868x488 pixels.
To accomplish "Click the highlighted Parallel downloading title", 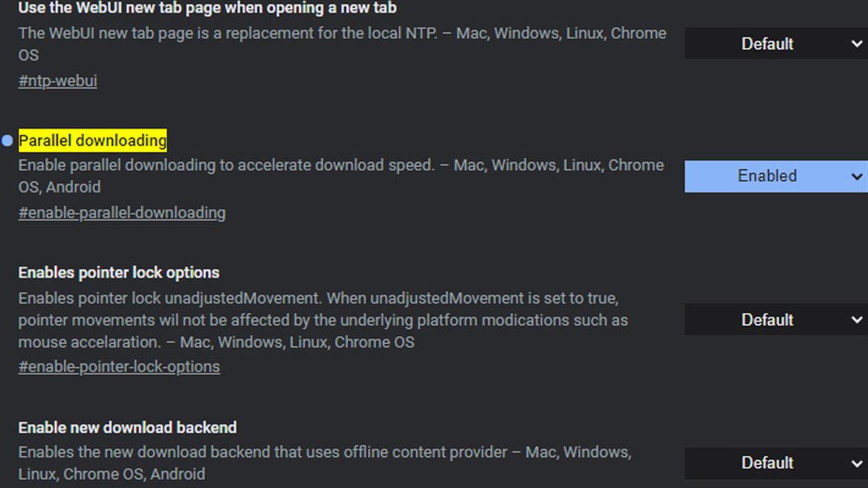I will [x=93, y=140].
